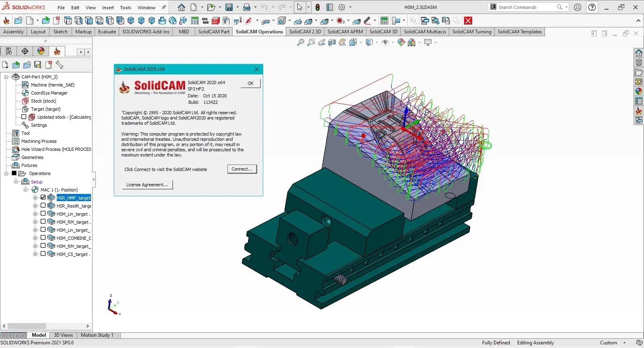Select the Hole Wizard Process tree item
Image resolution: width=644 pixels, height=348 pixels.
pyautogui.click(x=56, y=149)
